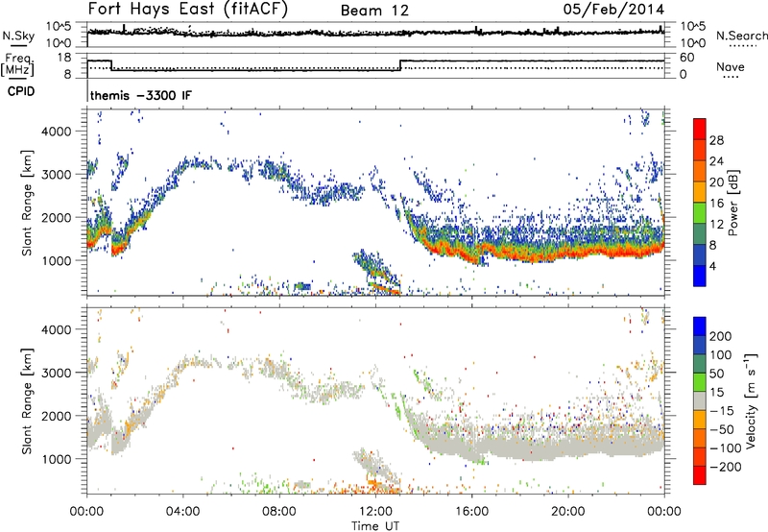Click the "08:00" time tick label
The image size is (768, 532).
(x=279, y=512)
